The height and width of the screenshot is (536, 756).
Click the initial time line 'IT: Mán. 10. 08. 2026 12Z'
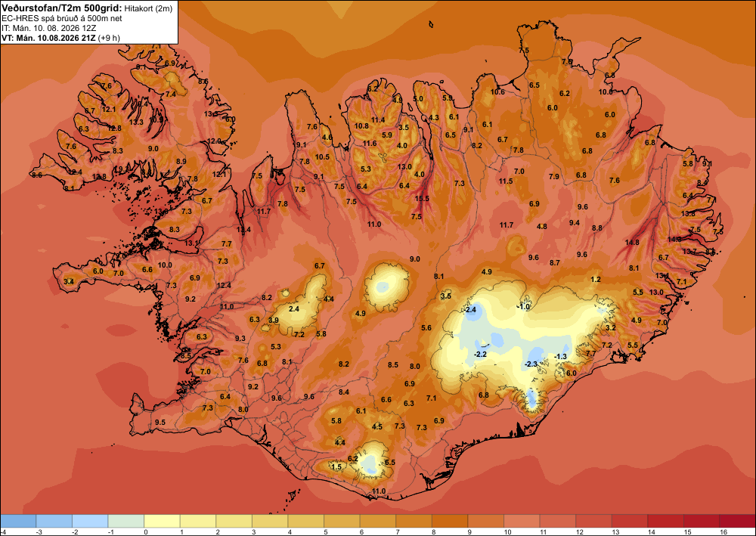(x=48, y=27)
